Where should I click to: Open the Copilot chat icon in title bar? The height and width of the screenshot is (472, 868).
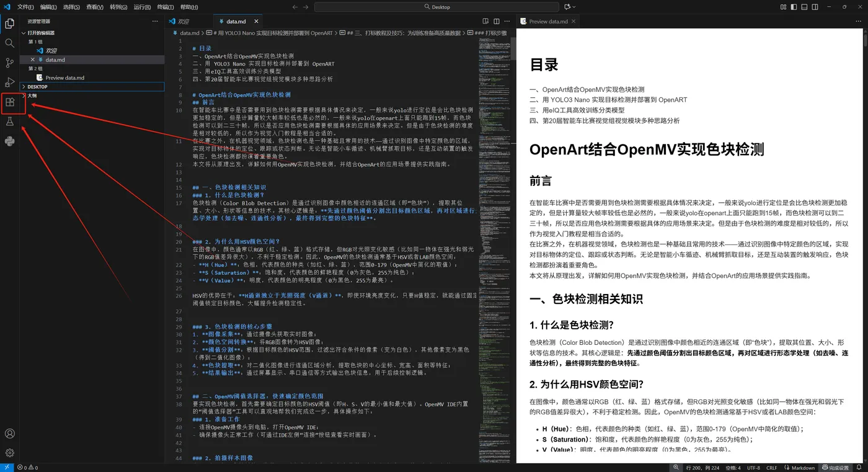tap(567, 7)
